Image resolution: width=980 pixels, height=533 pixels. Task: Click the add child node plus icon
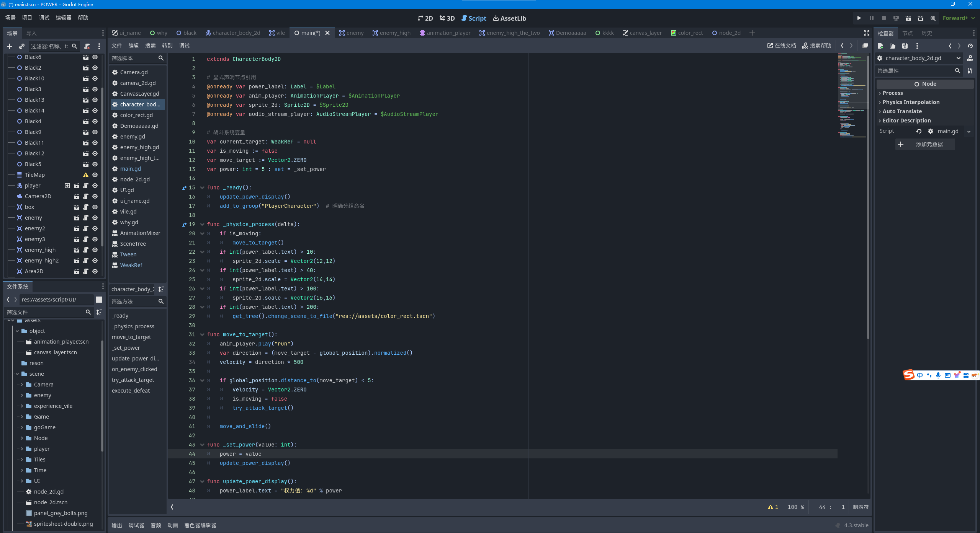(10, 46)
